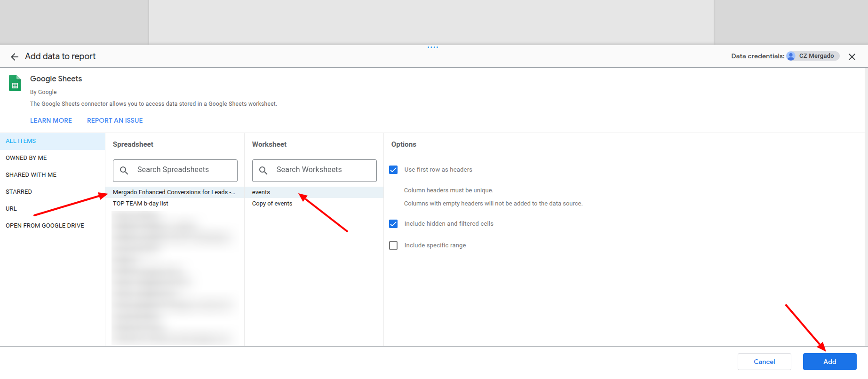Select the events worksheet

(314, 192)
